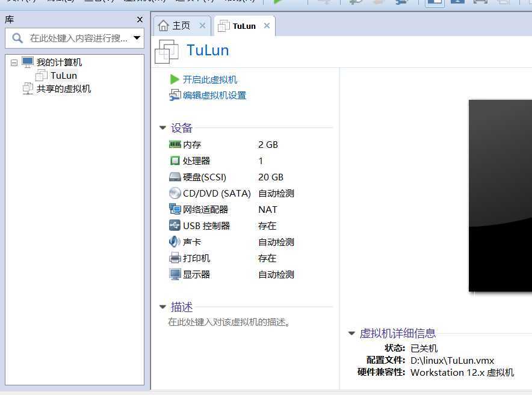Click the SCSI hard disk icon
This screenshot has width=532, height=395.
point(175,177)
